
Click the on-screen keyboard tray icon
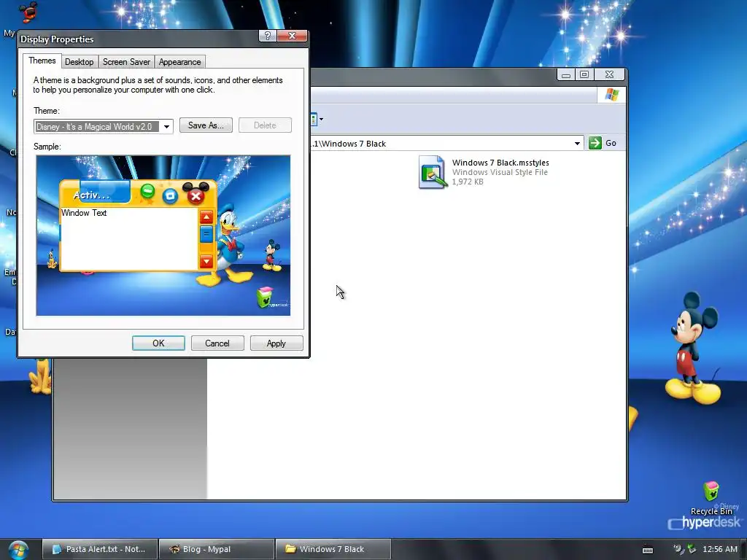pos(648,550)
